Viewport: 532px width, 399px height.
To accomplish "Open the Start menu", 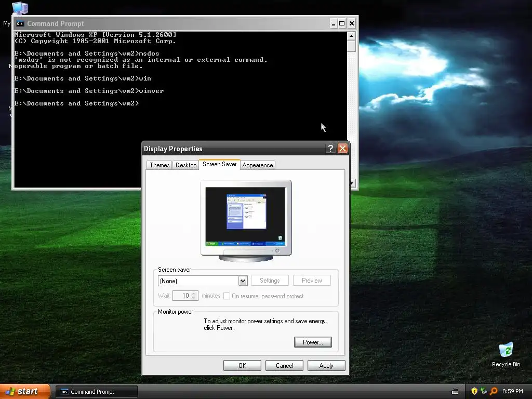I will (x=25, y=392).
